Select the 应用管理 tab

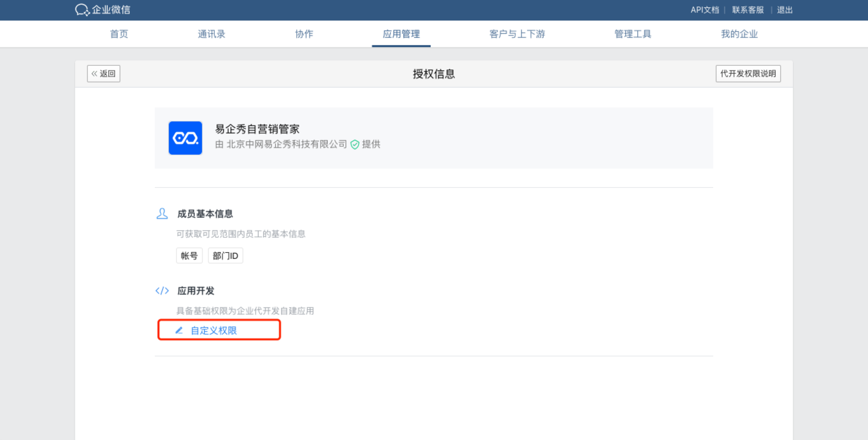click(401, 34)
